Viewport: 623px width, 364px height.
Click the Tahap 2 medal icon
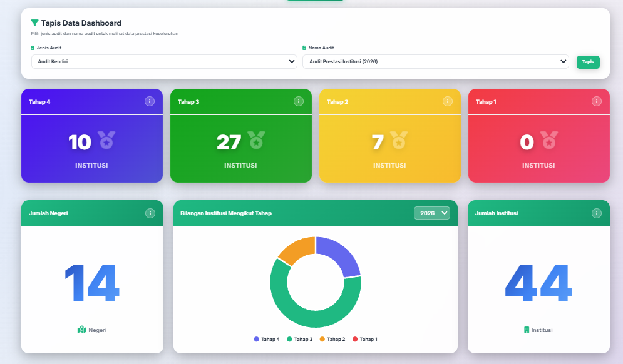click(x=399, y=140)
